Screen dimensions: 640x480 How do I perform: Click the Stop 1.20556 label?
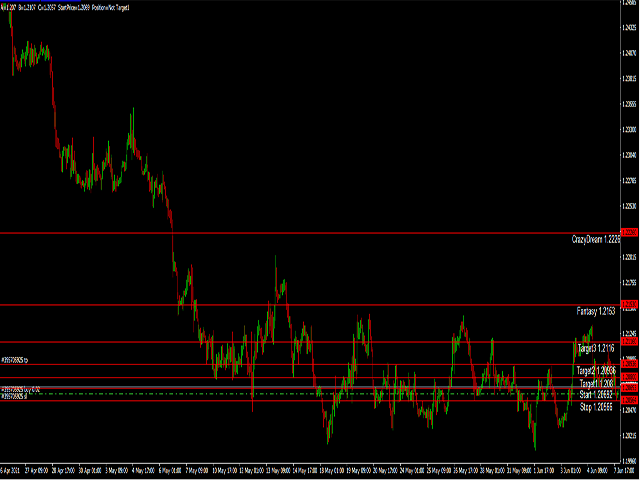(x=598, y=407)
